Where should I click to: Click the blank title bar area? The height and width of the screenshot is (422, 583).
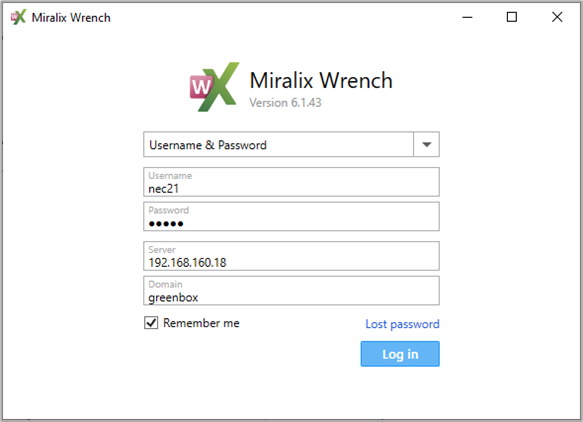(283, 17)
